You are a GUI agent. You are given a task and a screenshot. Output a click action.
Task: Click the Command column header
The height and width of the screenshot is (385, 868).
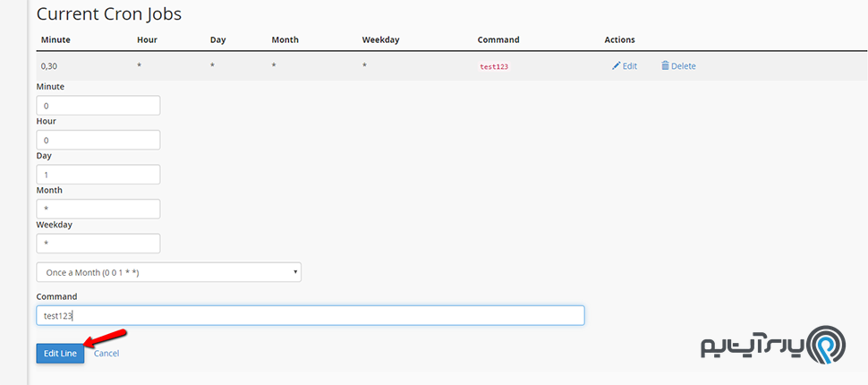[498, 40]
